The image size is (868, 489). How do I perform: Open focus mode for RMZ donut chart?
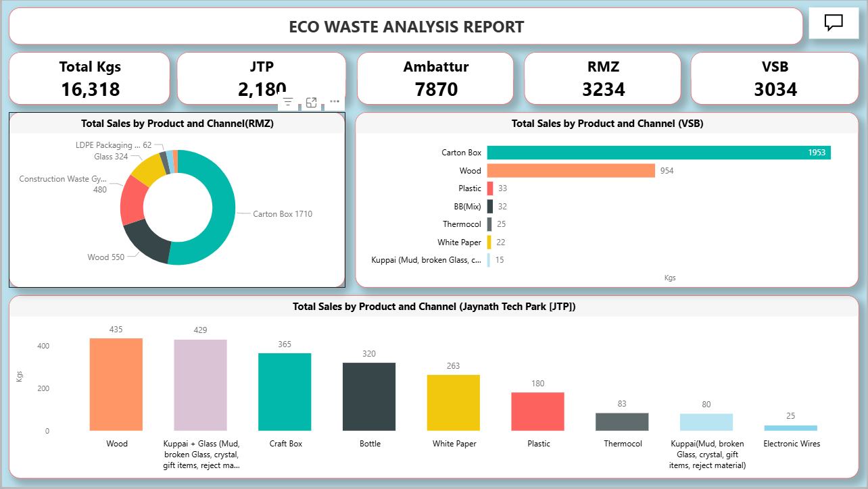point(311,102)
